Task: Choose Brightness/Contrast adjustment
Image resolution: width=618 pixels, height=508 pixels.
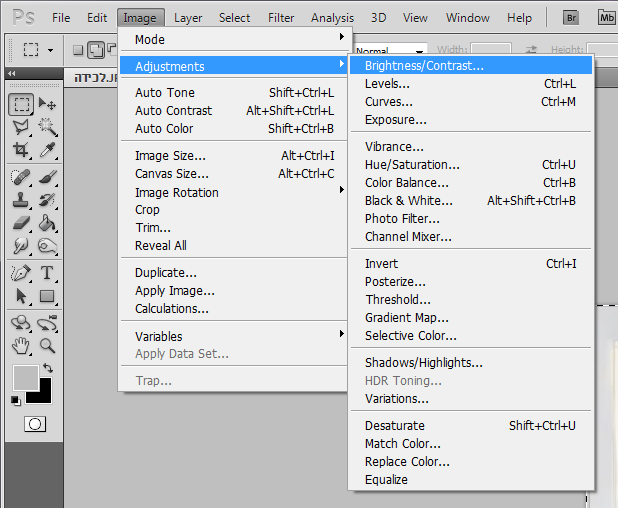Action: 471,65
